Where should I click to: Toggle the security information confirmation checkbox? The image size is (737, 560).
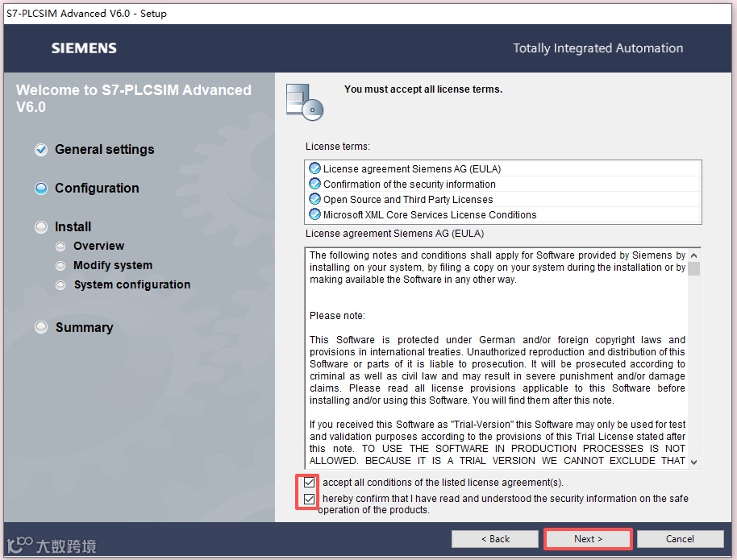coord(309,499)
